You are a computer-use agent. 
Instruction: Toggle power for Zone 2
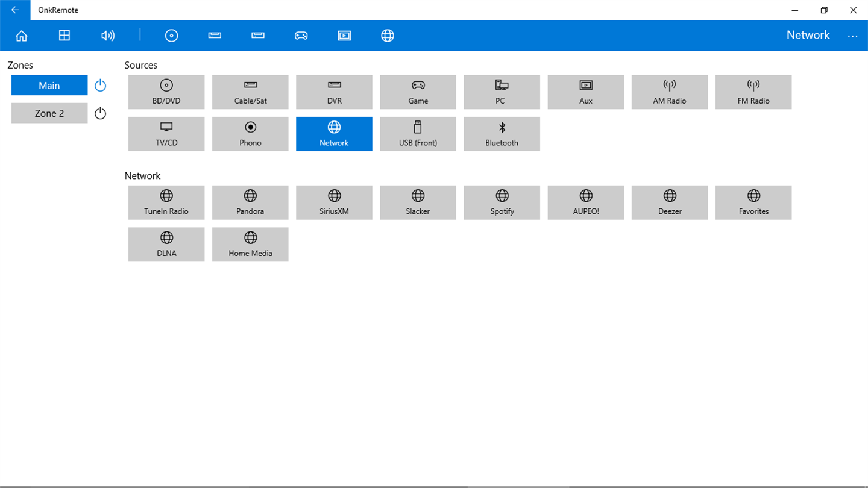[x=101, y=113]
